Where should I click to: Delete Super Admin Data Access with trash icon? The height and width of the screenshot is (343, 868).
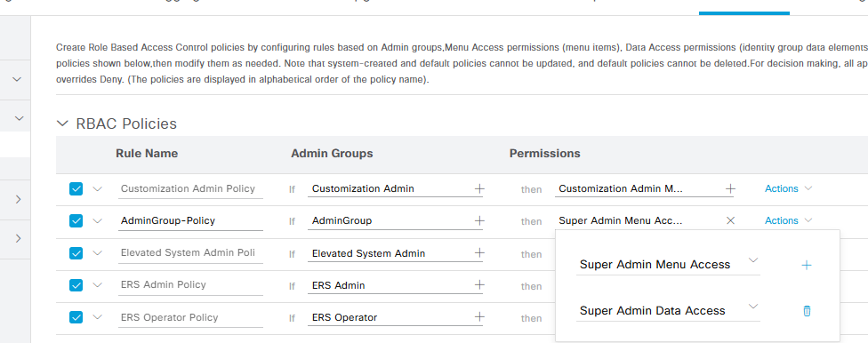pos(807,311)
